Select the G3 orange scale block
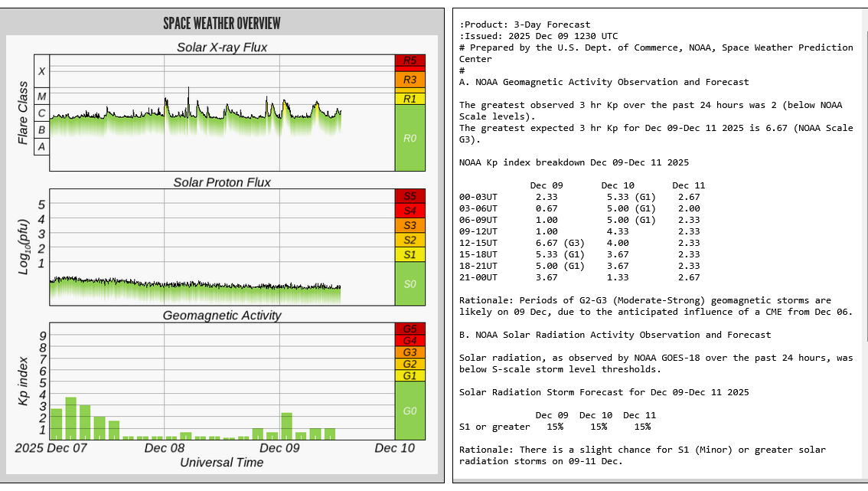The width and height of the screenshot is (868, 491). [410, 352]
